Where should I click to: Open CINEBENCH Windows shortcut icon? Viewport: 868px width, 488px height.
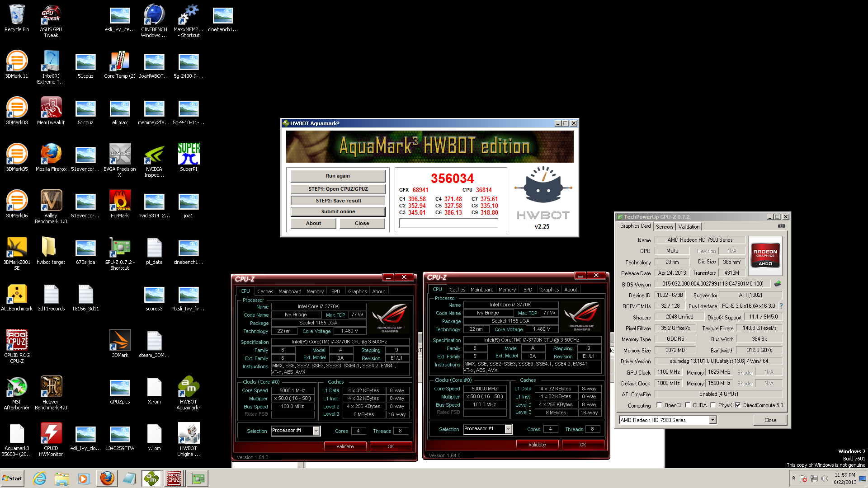click(x=154, y=21)
